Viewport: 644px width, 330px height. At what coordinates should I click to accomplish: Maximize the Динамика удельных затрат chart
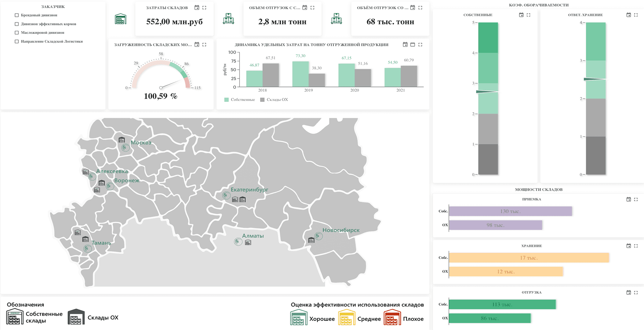coord(420,45)
